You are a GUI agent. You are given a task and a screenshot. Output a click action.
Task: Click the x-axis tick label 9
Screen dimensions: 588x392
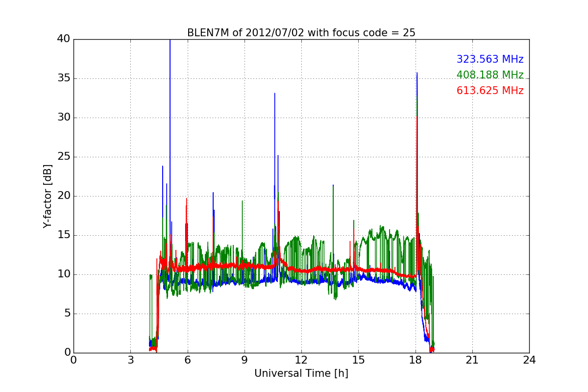click(244, 360)
